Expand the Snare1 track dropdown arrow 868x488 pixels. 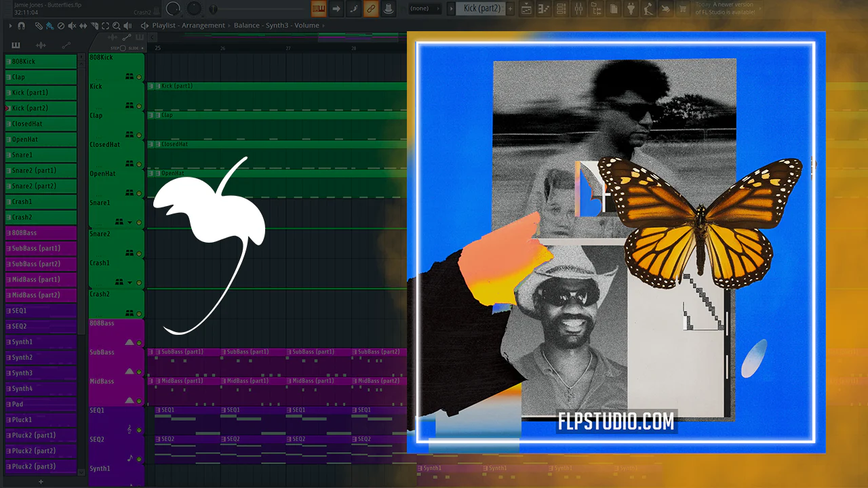(x=130, y=222)
